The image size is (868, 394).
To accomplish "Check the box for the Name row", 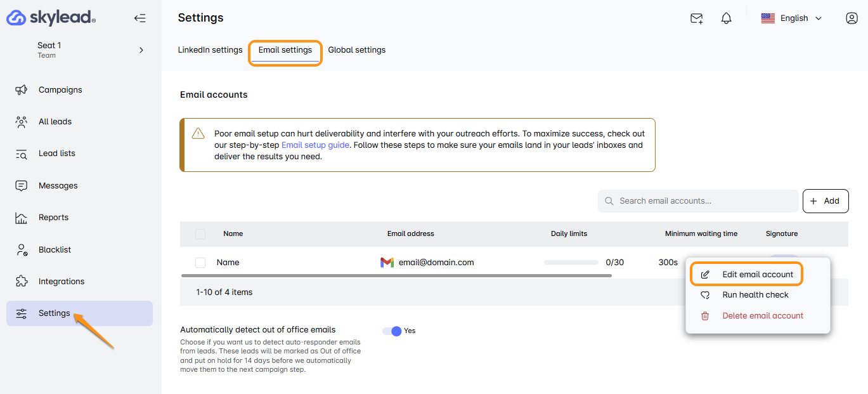I will tap(200, 263).
